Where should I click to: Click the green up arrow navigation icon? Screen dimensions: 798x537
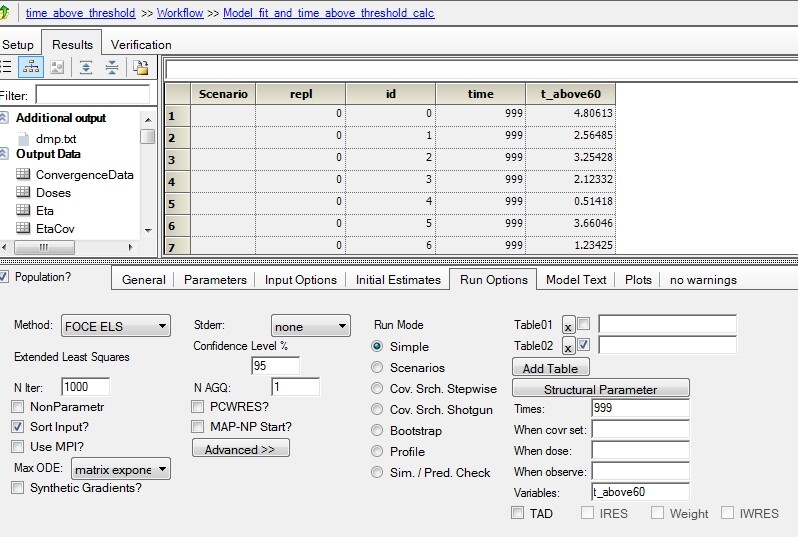5,12
